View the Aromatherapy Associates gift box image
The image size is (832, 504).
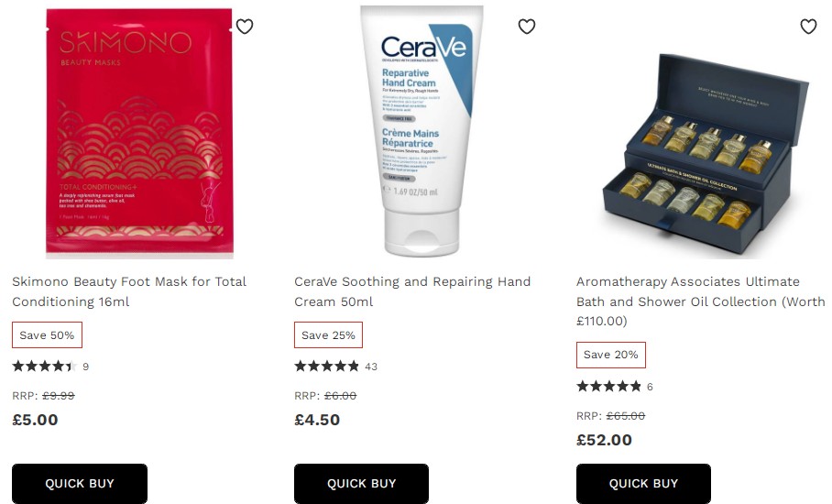tap(706, 154)
